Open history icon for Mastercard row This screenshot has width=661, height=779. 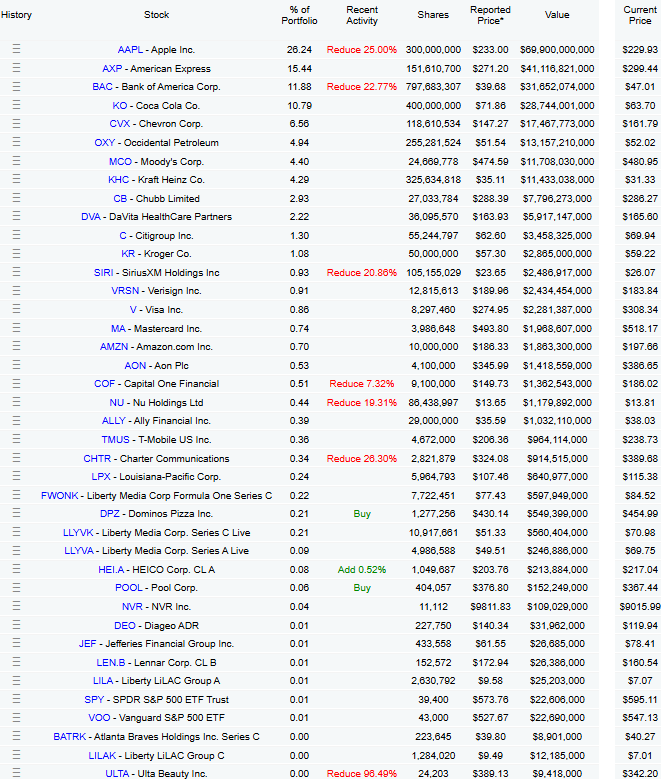coord(16,328)
